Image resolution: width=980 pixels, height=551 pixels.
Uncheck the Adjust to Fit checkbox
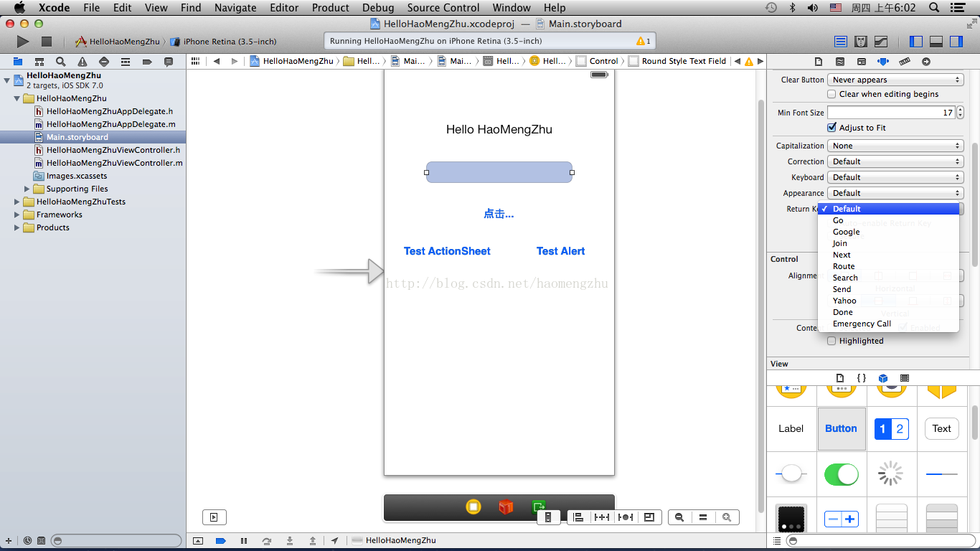pos(832,128)
